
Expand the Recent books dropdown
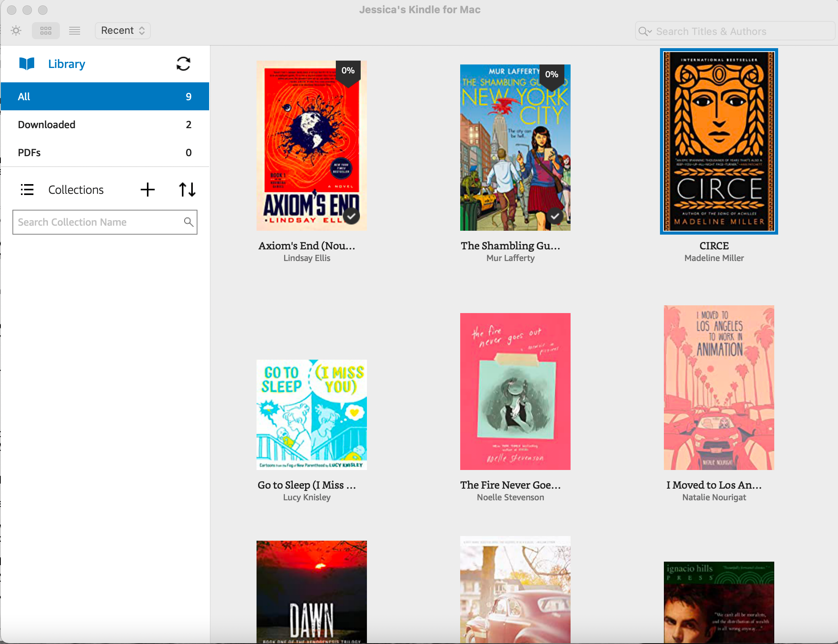[x=122, y=30]
